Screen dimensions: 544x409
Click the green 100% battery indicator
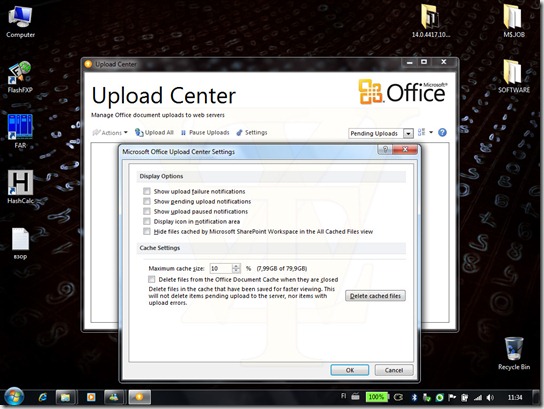376,397
